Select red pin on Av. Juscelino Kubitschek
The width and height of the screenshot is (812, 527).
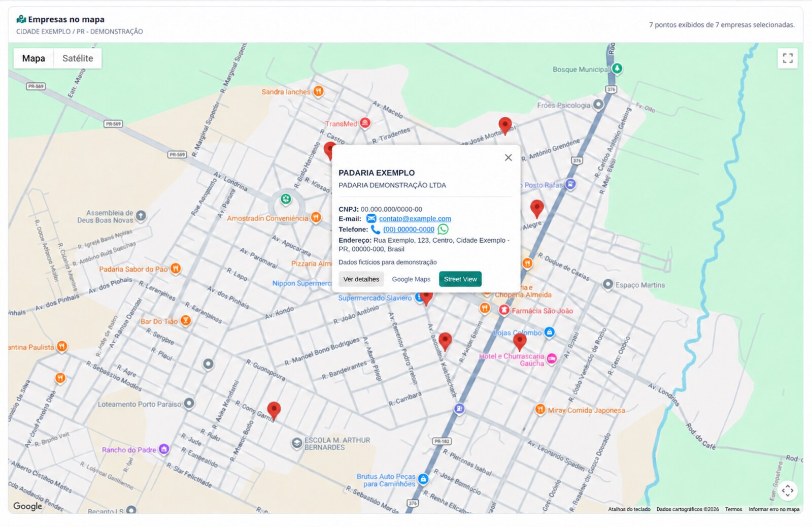point(445,342)
